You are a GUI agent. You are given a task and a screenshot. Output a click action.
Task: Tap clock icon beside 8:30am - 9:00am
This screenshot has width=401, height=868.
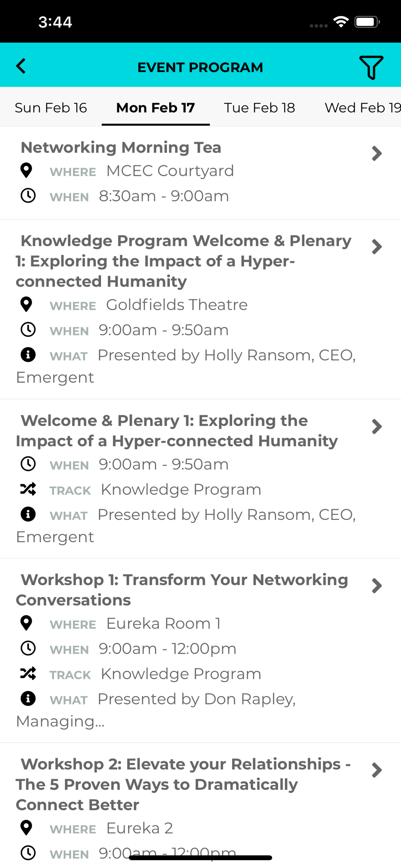[28, 196]
